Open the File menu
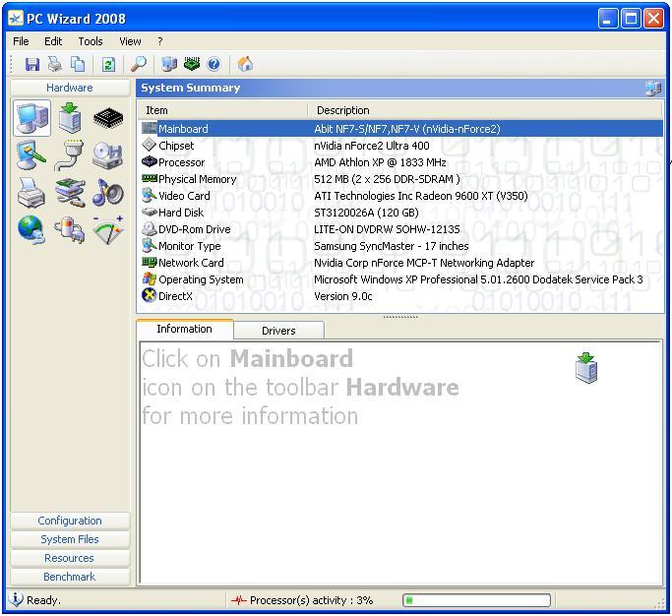This screenshot has height=616, width=672. point(21,41)
